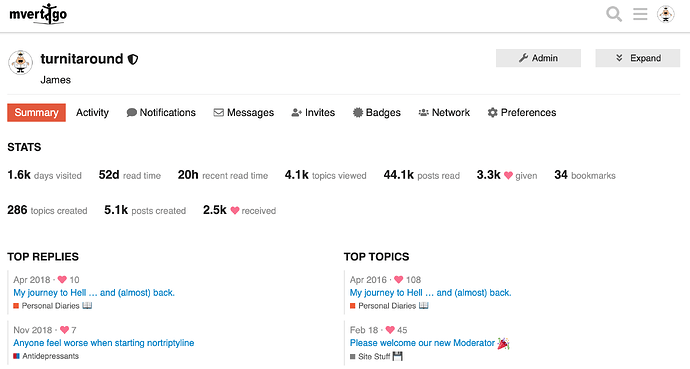Open the Invites tab

[313, 113]
